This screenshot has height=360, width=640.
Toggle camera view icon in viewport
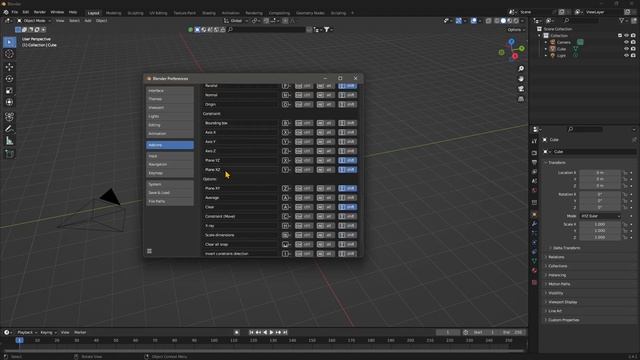521,89
